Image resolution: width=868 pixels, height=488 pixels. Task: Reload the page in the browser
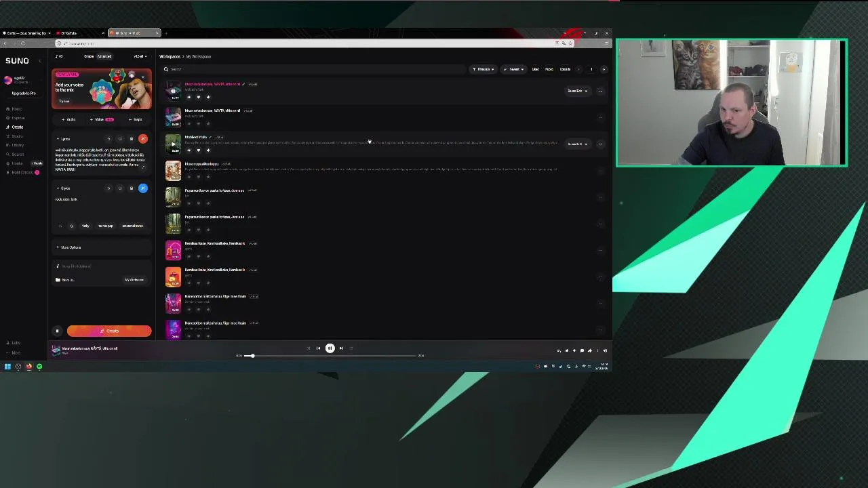click(x=22, y=43)
